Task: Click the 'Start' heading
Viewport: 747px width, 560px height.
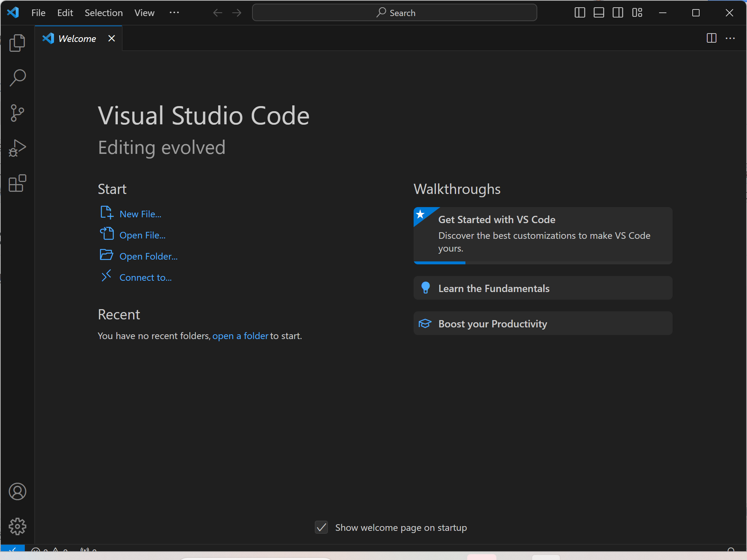Action: (112, 189)
